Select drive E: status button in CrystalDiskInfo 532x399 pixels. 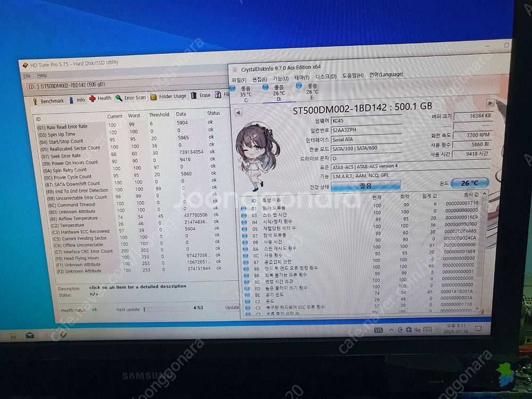pyautogui.click(x=308, y=92)
